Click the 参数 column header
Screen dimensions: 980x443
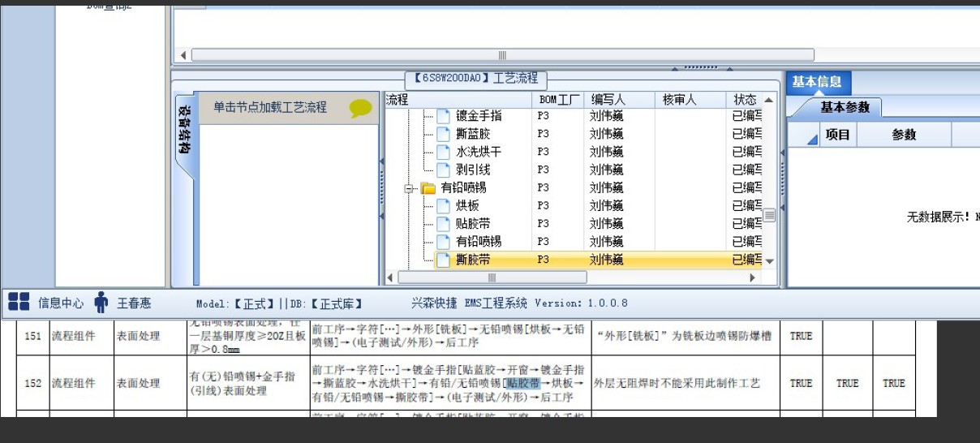coord(904,135)
